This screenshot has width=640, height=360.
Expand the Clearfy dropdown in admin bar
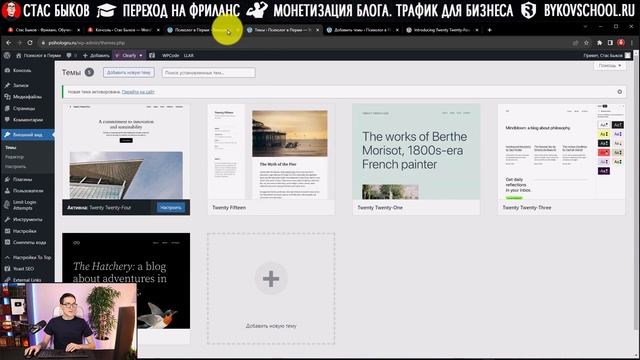click(x=129, y=56)
